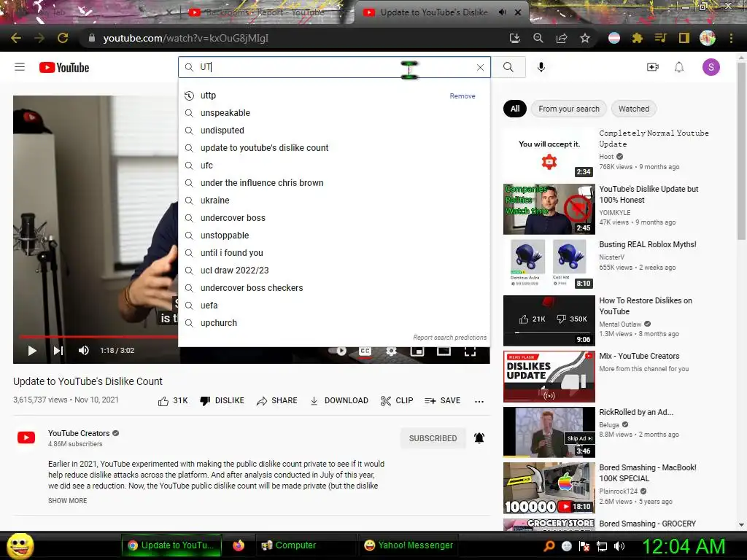
Task: Remove the uttp search history suggestion
Action: 462,96
